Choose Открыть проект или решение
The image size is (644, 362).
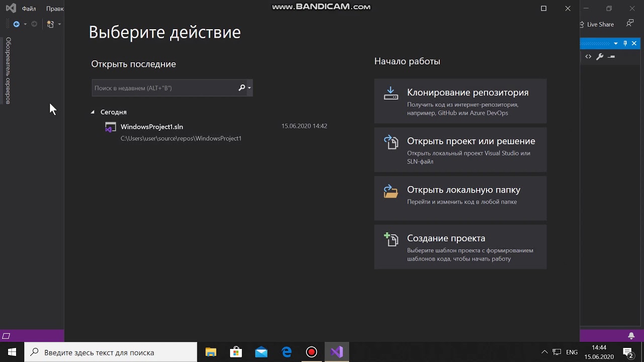460,150
